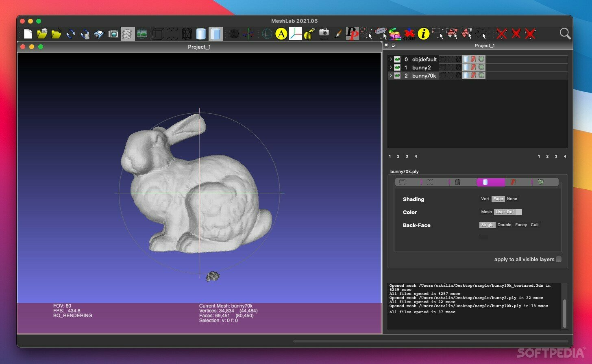
Task: Hide the bunny70k layer eye icon
Action: point(397,76)
